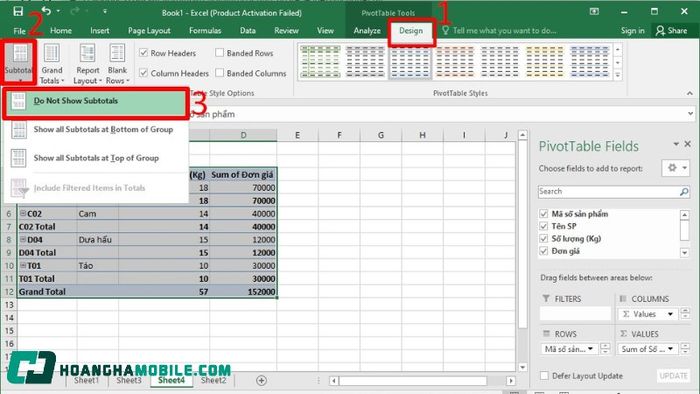Open the Home ribbon tab
This screenshot has height=394, width=700.
61,30
